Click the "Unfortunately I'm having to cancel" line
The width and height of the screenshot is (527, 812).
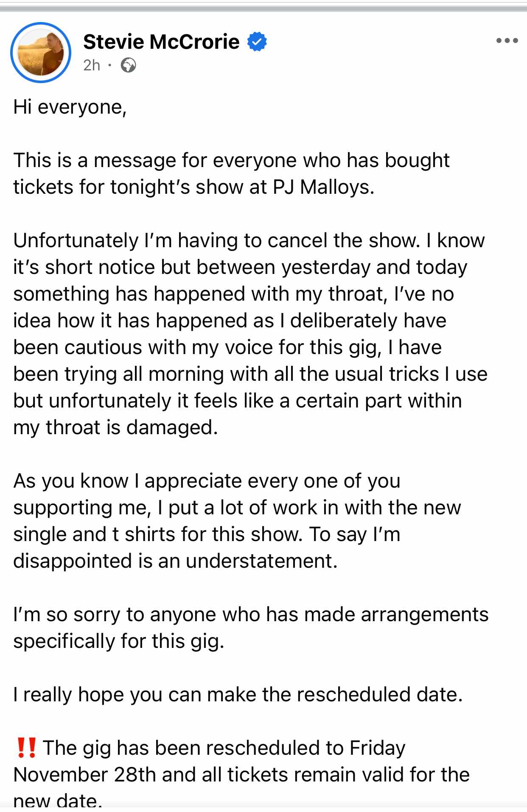tap(249, 240)
